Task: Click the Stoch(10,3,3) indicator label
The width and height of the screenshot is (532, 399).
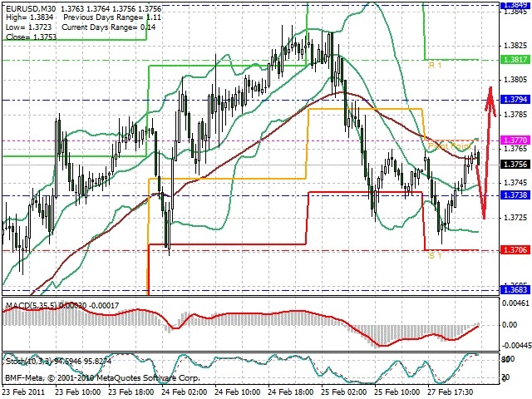Action: click(30, 361)
